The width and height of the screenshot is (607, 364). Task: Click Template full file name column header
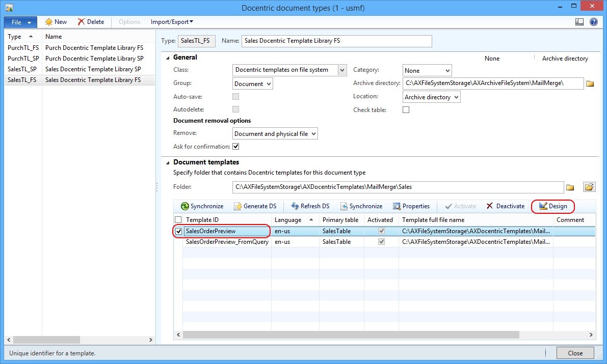[x=476, y=220]
